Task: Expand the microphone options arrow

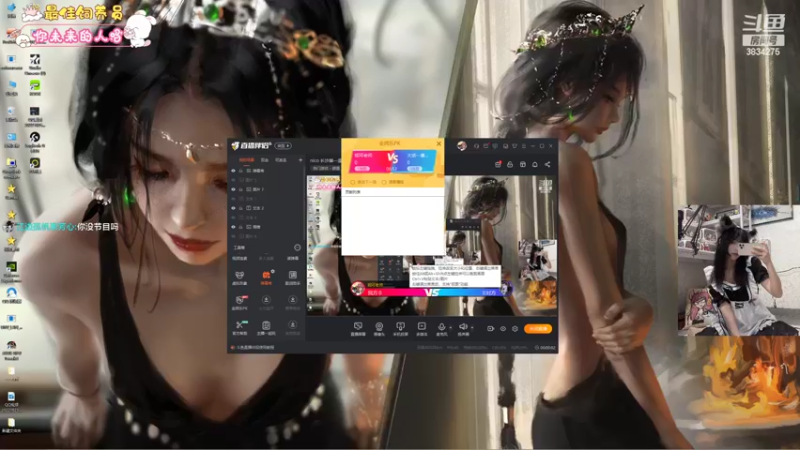Action: pyautogui.click(x=451, y=327)
